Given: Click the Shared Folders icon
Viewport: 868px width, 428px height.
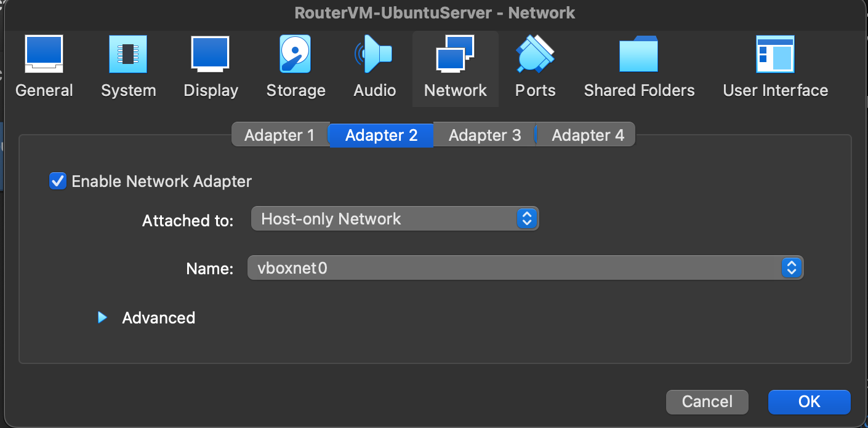Looking at the screenshot, I should coord(639,65).
